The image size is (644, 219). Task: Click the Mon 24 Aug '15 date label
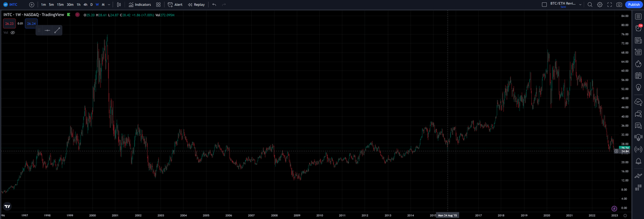pos(448,215)
